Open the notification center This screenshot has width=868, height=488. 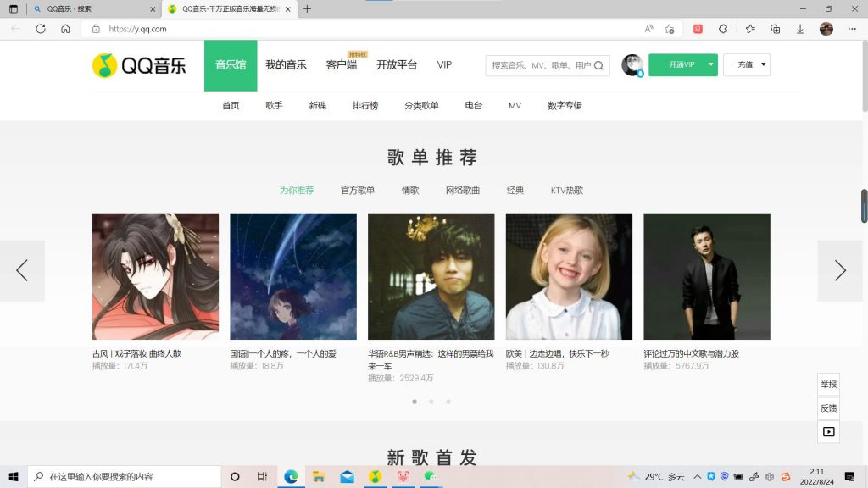tap(849, 476)
